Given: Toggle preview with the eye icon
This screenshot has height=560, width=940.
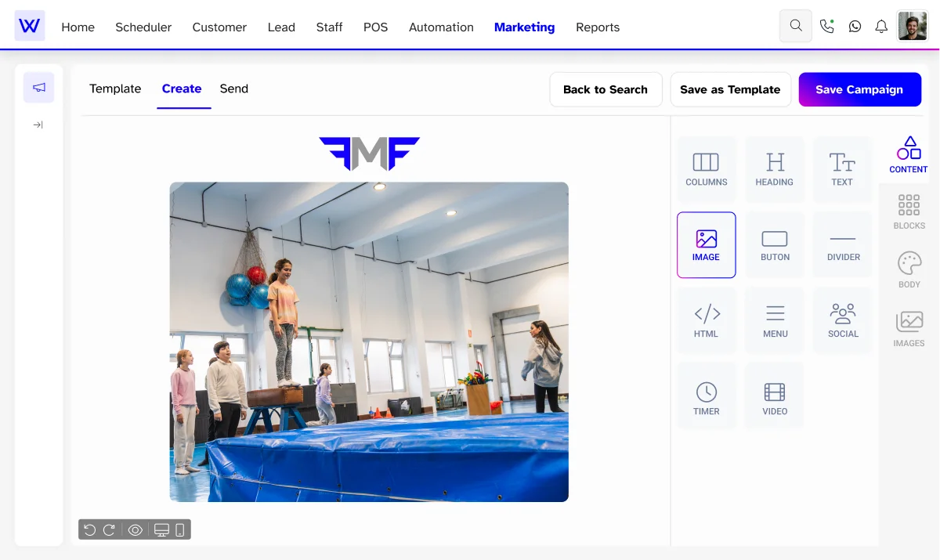Looking at the screenshot, I should coord(136,530).
